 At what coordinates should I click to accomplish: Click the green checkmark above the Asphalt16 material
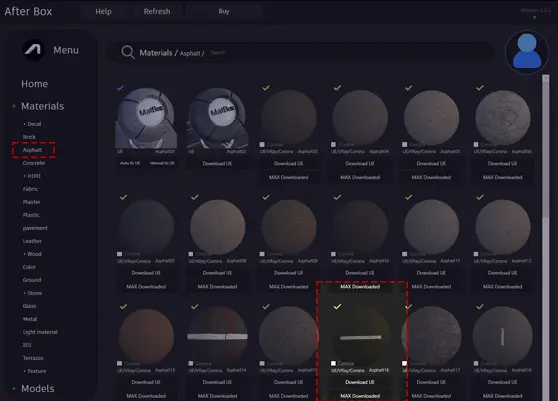click(337, 306)
